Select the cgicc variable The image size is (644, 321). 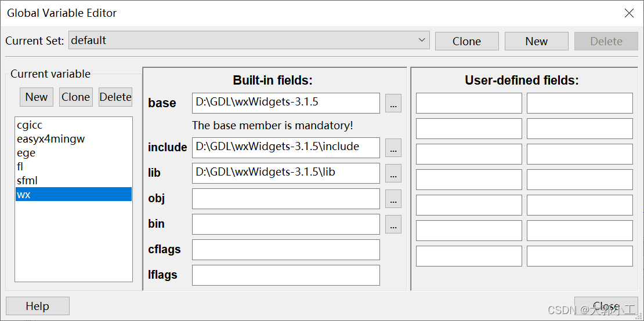pos(74,125)
